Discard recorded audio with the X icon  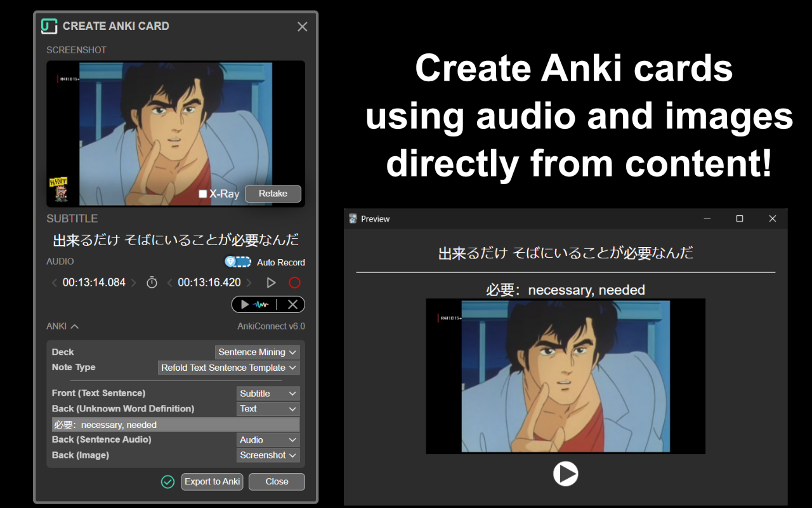pos(292,304)
